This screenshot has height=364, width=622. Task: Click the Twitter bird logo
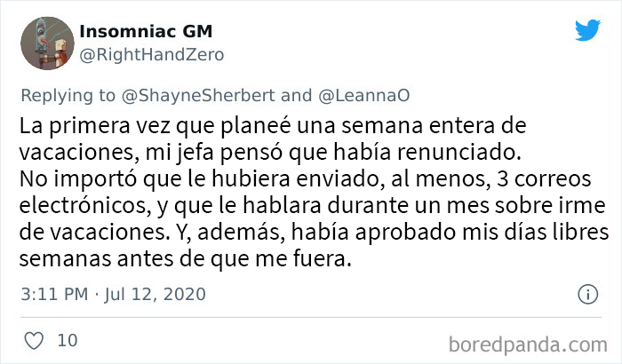pyautogui.click(x=588, y=29)
